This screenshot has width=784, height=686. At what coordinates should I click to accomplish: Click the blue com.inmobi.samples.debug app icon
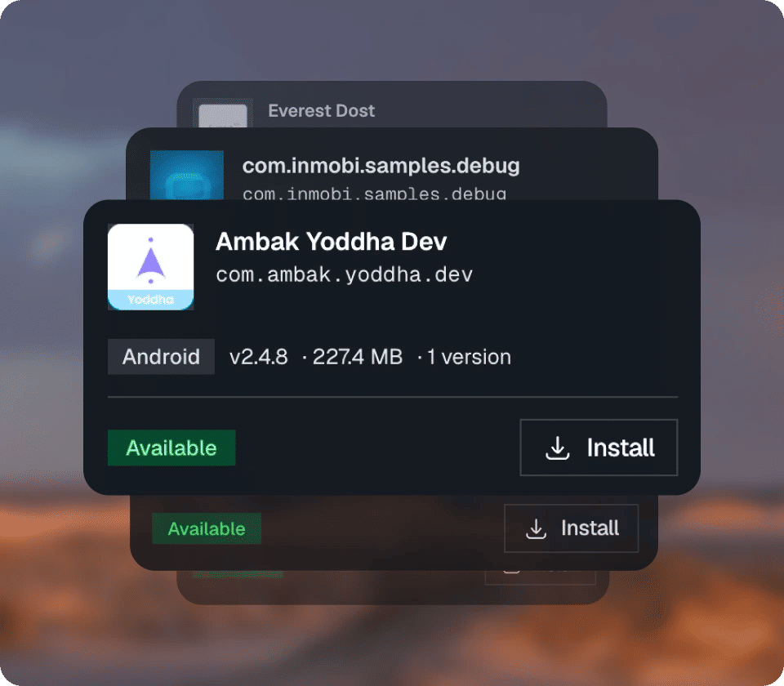(x=187, y=175)
